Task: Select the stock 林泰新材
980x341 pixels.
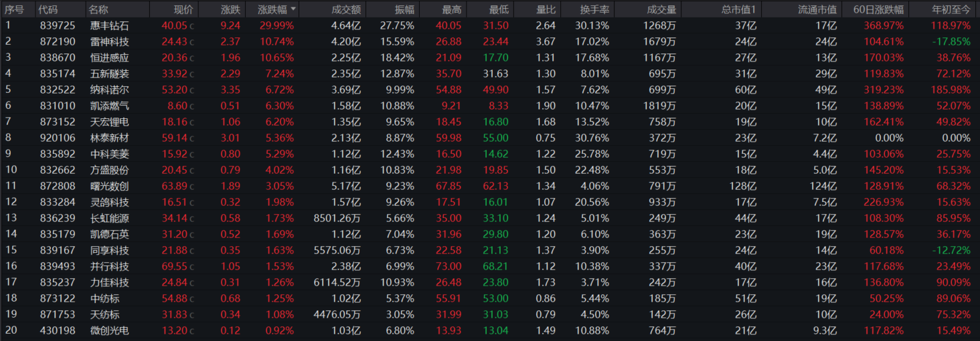Action: tap(110, 138)
